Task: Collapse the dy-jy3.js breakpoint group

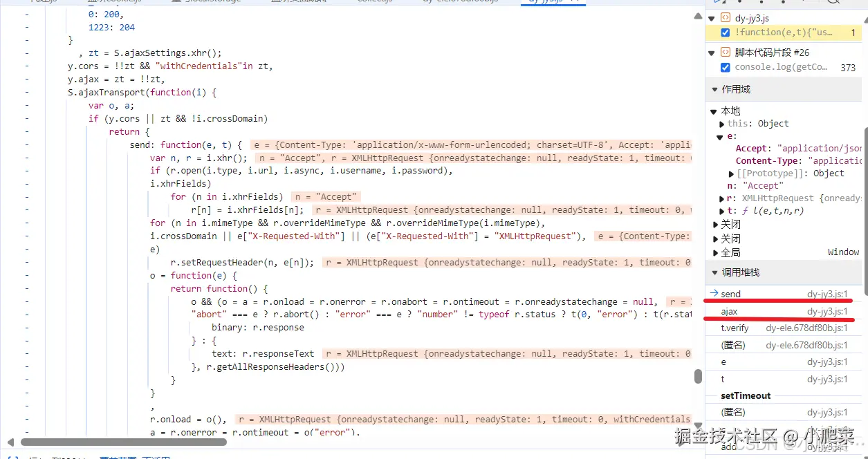Action: (x=712, y=18)
